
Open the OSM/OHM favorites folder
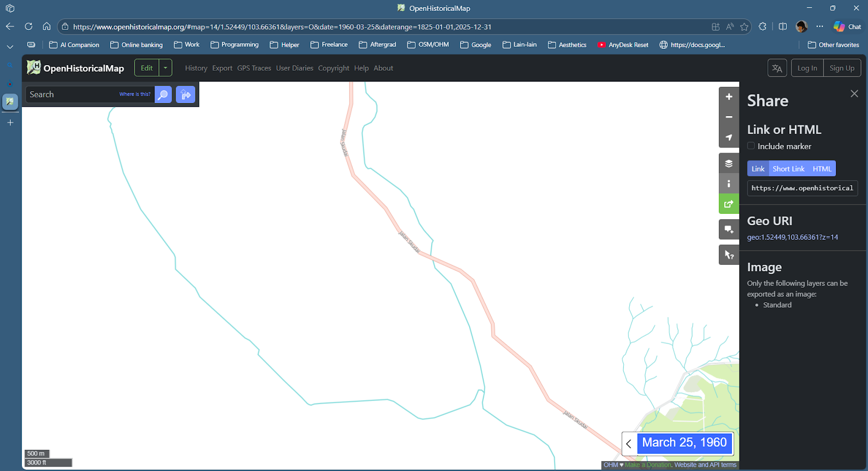click(x=428, y=45)
